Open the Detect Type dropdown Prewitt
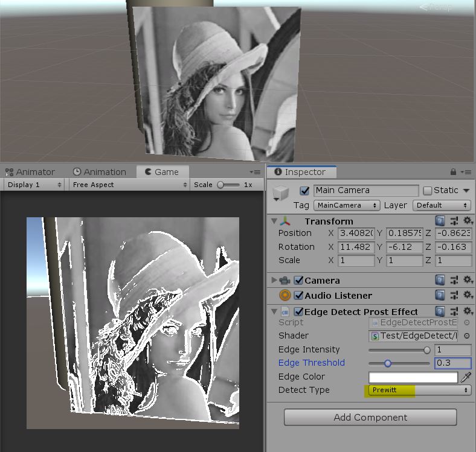The width and height of the screenshot is (476, 452). 420,390
